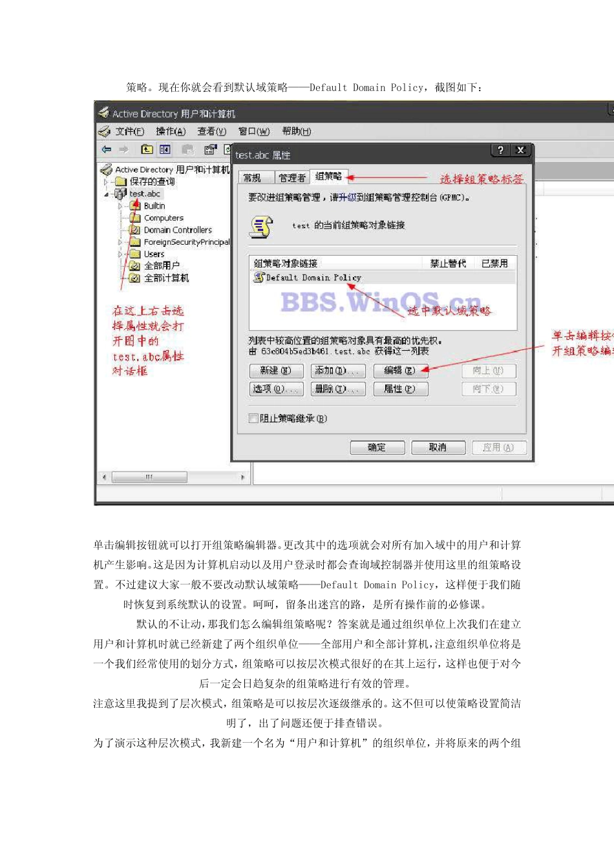Image resolution: width=614 pixels, height=868 pixels.
Task: Collapse the test.abc domain node
Action: click(x=106, y=194)
